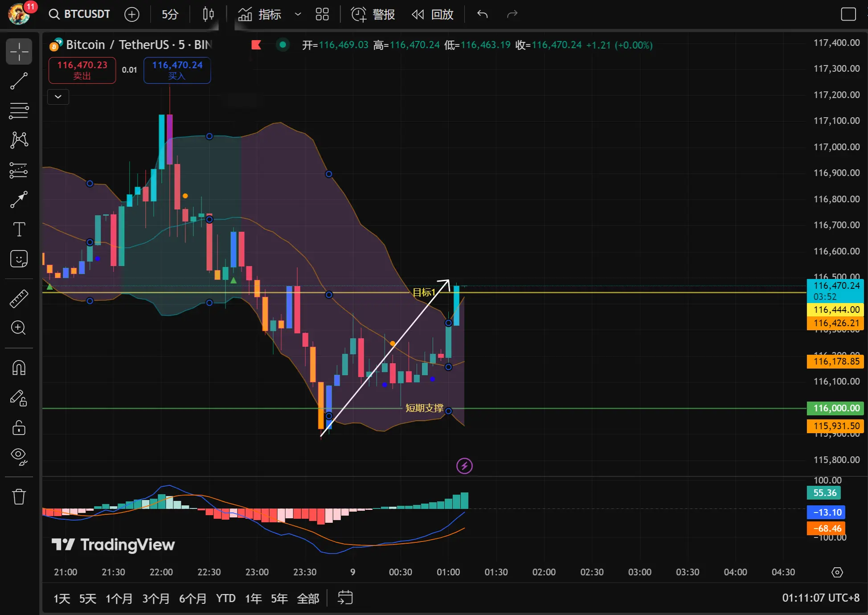Add a symbol to compare with the plus icon
This screenshot has height=615, width=868.
coord(131,14)
